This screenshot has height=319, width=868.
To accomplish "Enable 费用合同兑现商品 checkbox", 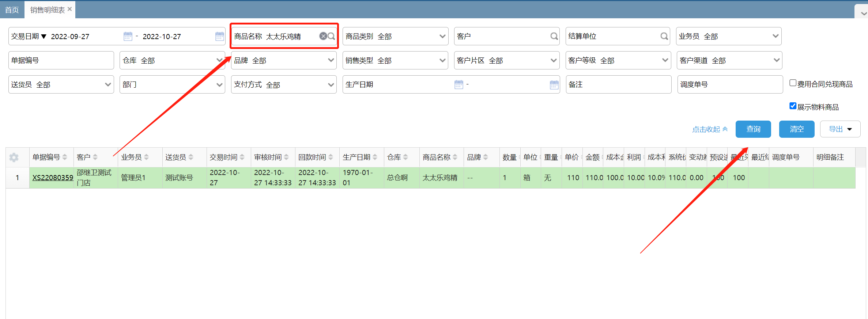I will click(x=793, y=83).
